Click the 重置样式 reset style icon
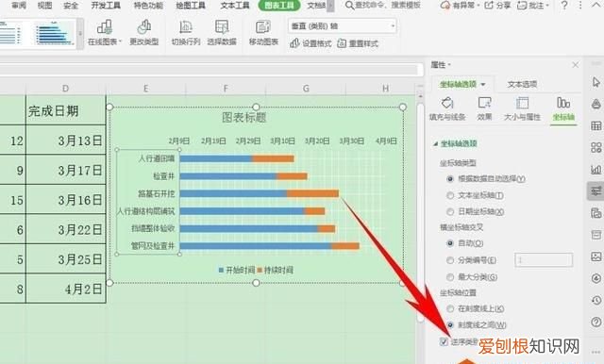This screenshot has height=364, width=604. pyautogui.click(x=342, y=43)
